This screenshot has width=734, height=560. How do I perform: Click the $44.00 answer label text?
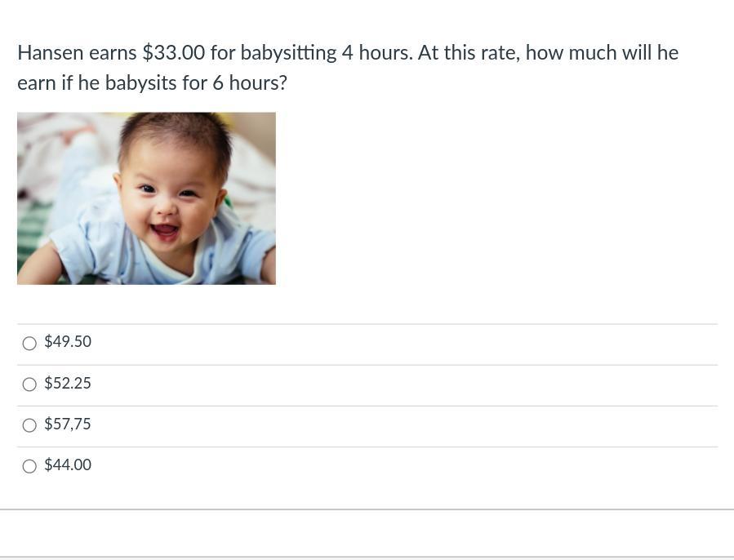click(x=68, y=464)
